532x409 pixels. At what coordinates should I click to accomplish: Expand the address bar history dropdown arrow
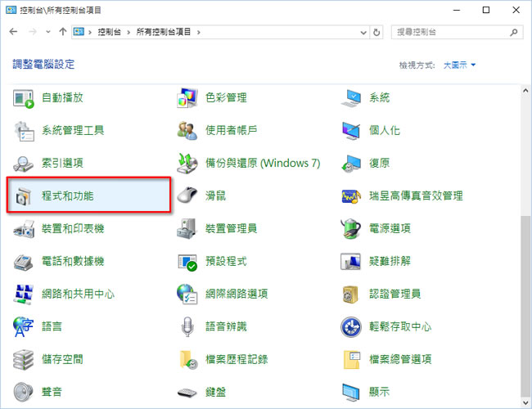[363, 33]
